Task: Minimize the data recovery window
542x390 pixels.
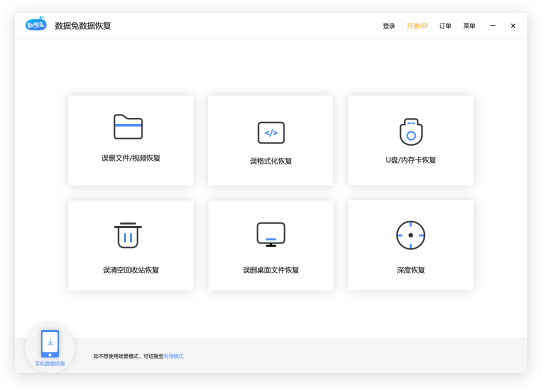Action: click(x=493, y=26)
